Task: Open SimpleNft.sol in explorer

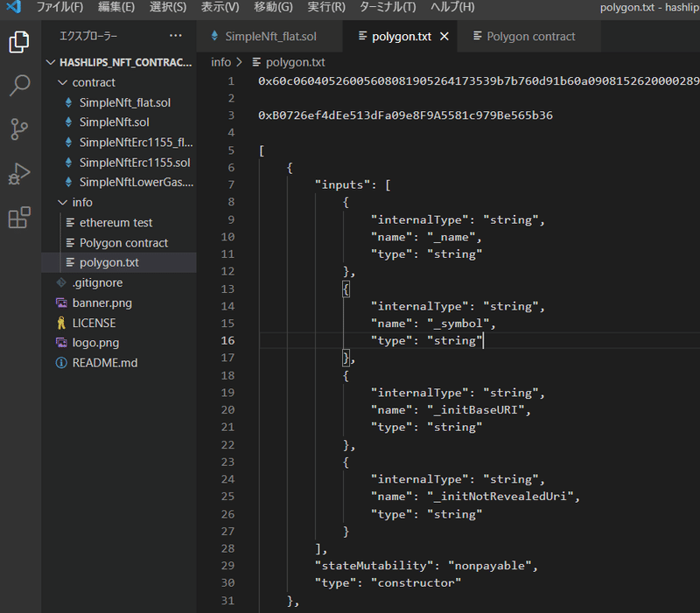Action: [x=114, y=122]
